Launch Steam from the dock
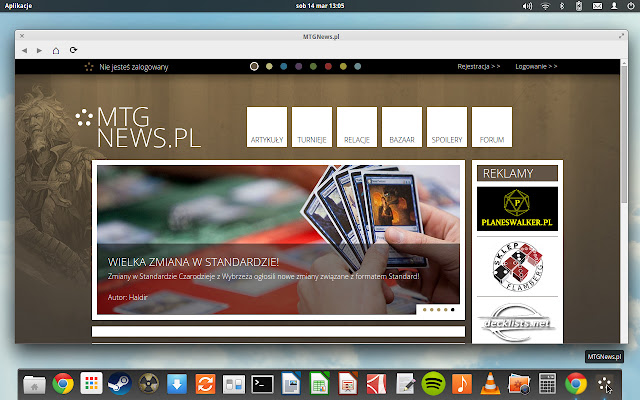Viewport: 640px width, 400px height. 120,384
